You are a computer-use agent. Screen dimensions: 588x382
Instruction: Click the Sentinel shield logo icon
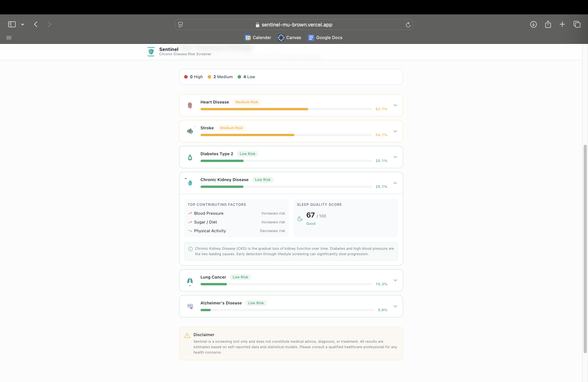coord(151,51)
